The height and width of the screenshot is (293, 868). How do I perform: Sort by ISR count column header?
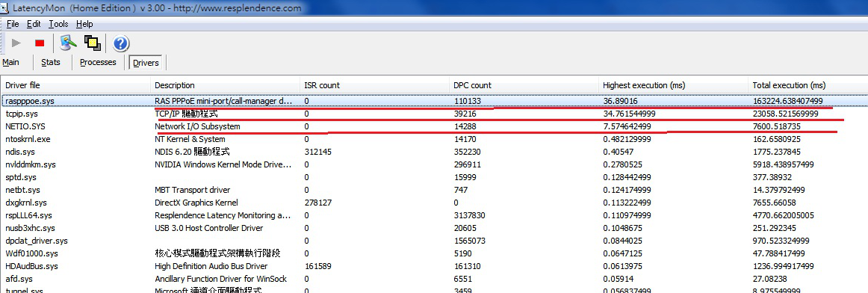coord(374,85)
